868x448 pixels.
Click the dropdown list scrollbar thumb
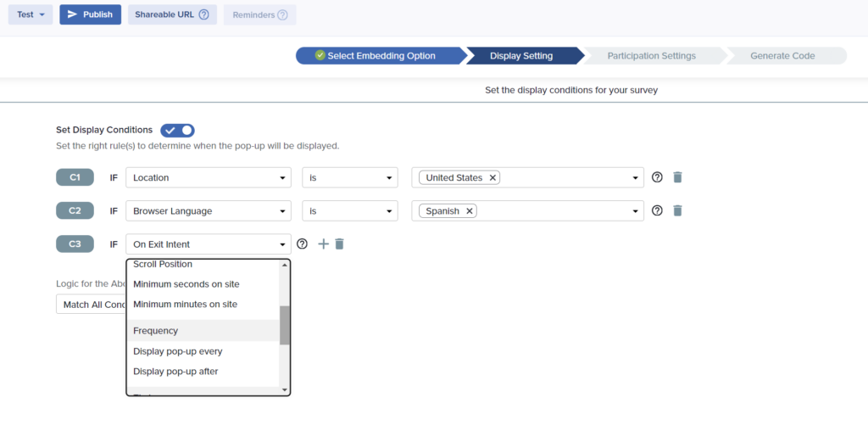[285, 324]
